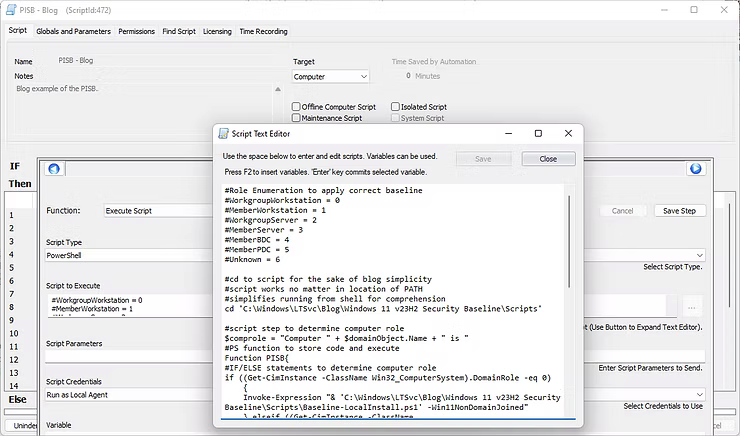Open the Permissions tab
Screen dimensions: 740x436
[136, 31]
